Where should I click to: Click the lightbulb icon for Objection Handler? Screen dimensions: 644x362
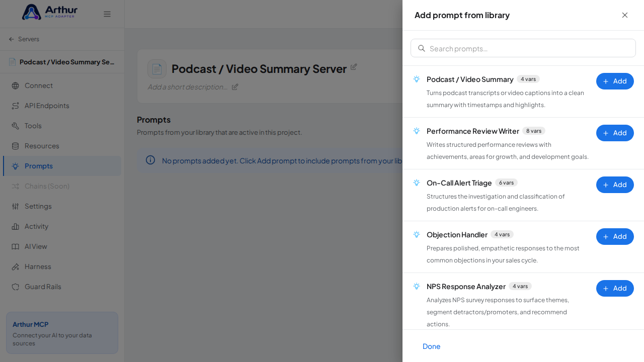coord(417,234)
